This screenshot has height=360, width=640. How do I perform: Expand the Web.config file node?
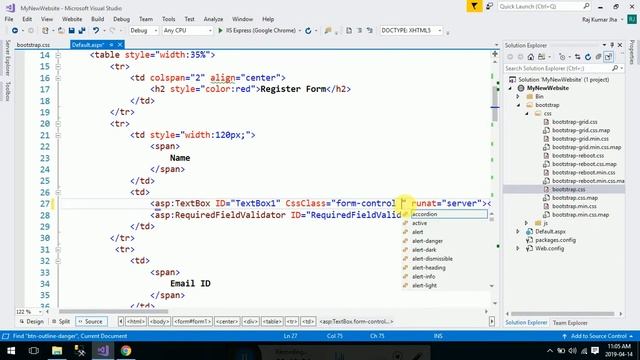click(x=518, y=248)
